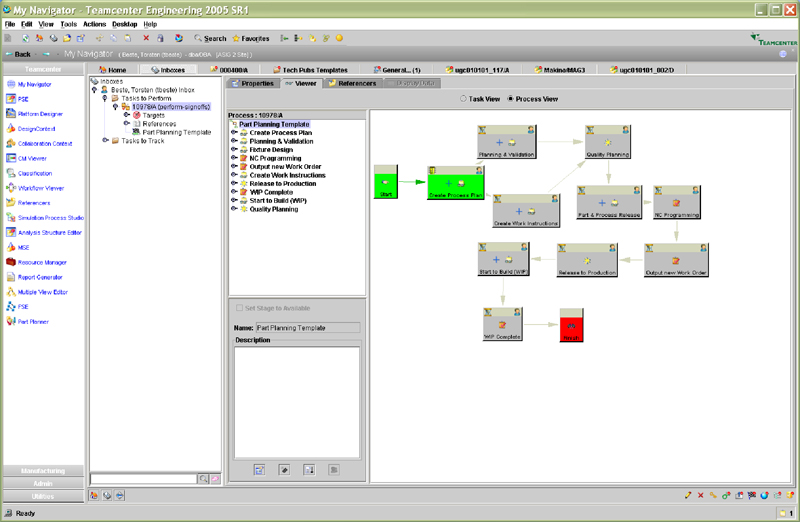Expand NC Programming in process tree
Screen dimensions: 800x522
234,158
